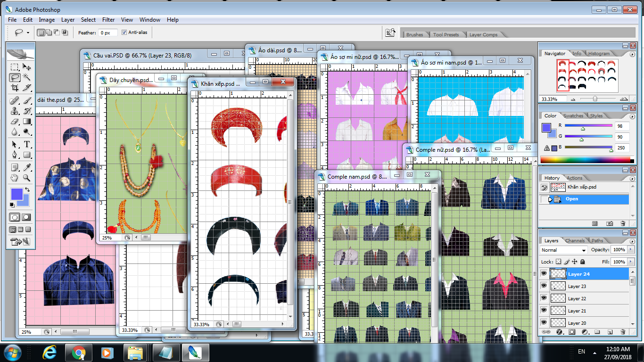Image resolution: width=644 pixels, height=362 pixels.
Task: Select the Move tool
Action: pos(27,67)
